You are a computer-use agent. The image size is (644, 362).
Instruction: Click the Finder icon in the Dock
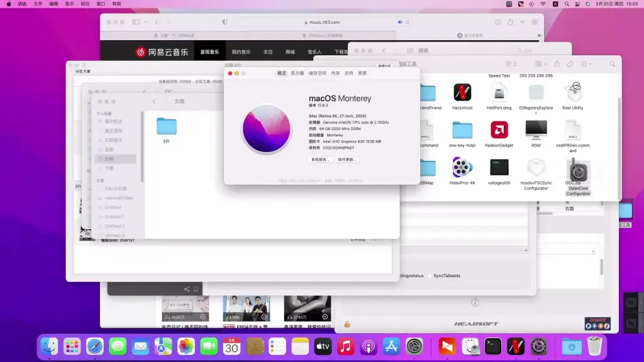(50, 346)
